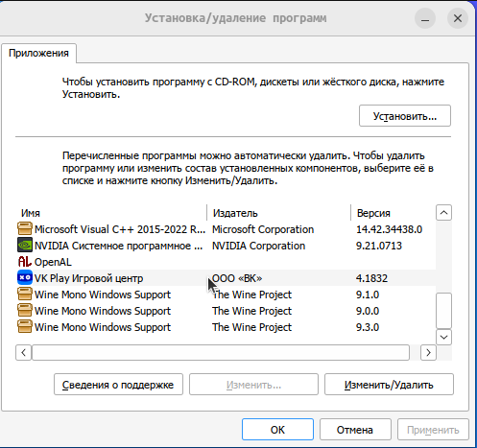
Task: Minimize the Установка/удаление программ window
Action: [425, 18]
